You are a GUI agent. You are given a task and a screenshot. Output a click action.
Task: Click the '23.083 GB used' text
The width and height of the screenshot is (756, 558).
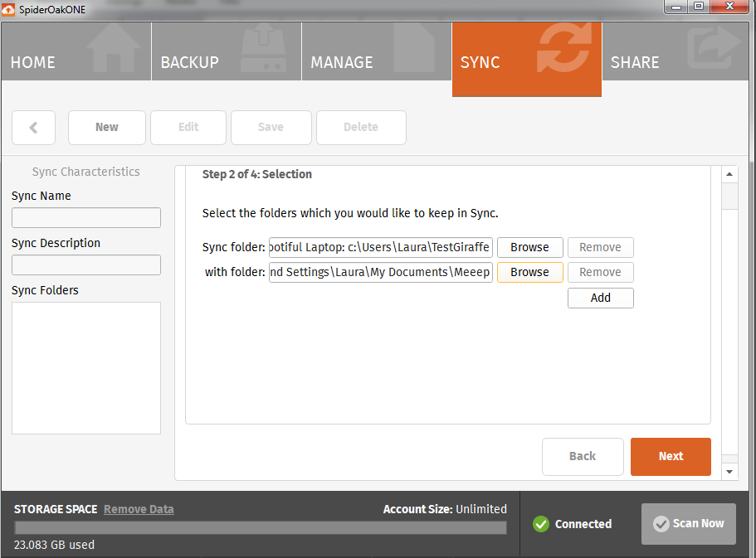click(x=54, y=545)
